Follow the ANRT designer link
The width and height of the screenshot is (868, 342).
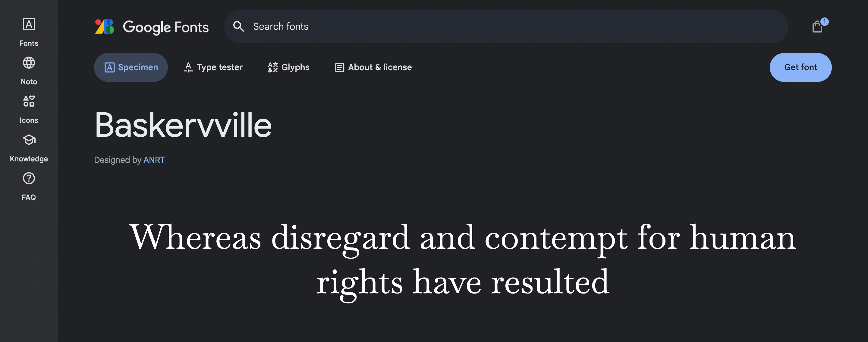pyautogui.click(x=154, y=160)
